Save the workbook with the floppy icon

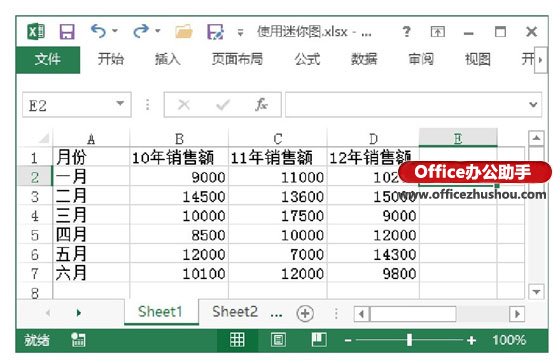tap(66, 32)
